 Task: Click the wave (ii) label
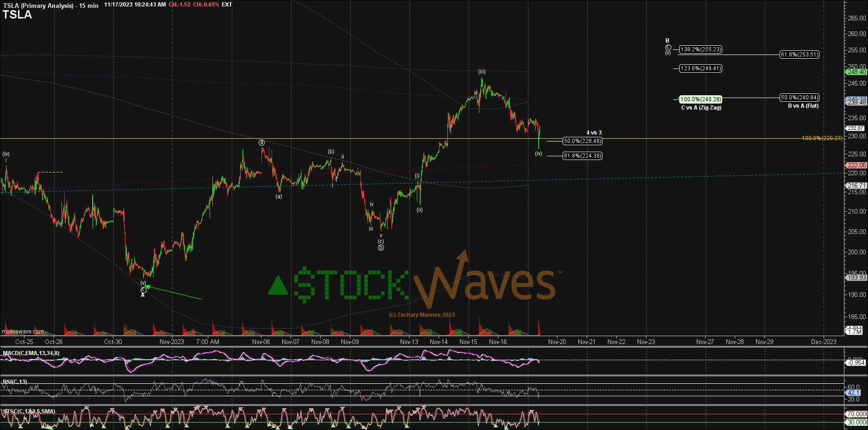[x=419, y=210]
